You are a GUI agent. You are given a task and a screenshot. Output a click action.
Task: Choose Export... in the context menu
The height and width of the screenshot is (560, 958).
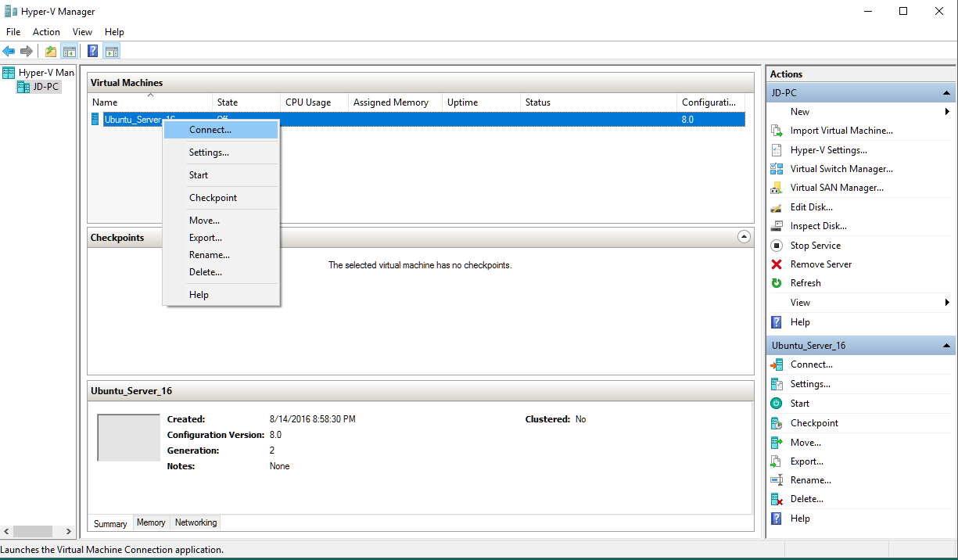pos(221,238)
